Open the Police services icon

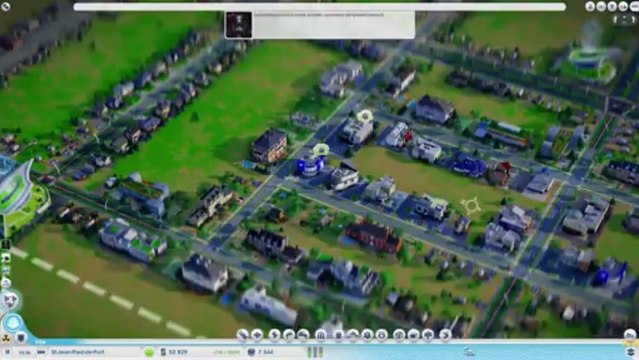[x=382, y=335]
